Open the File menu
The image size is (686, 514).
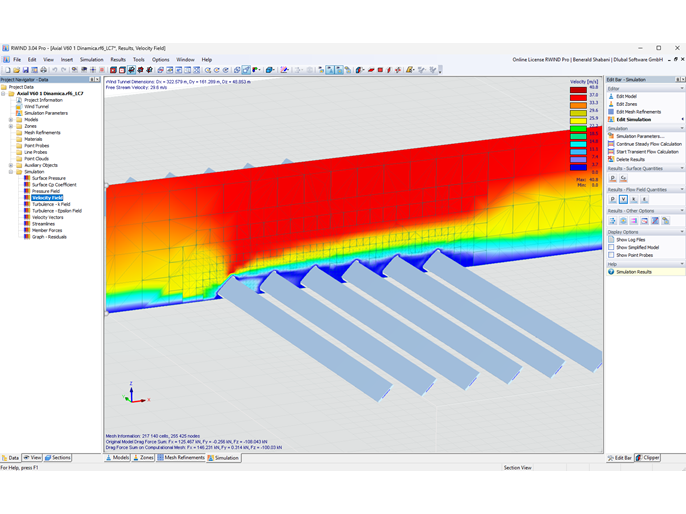point(17,59)
